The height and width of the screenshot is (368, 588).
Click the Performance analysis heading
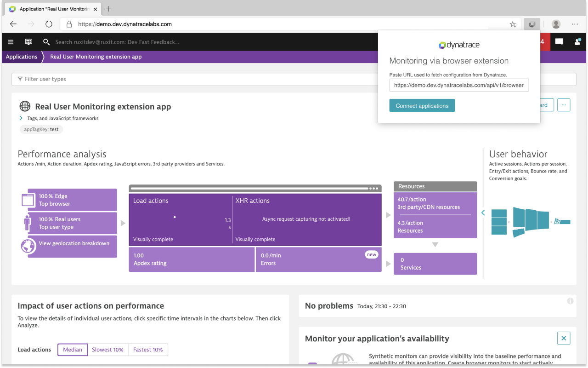coord(62,154)
